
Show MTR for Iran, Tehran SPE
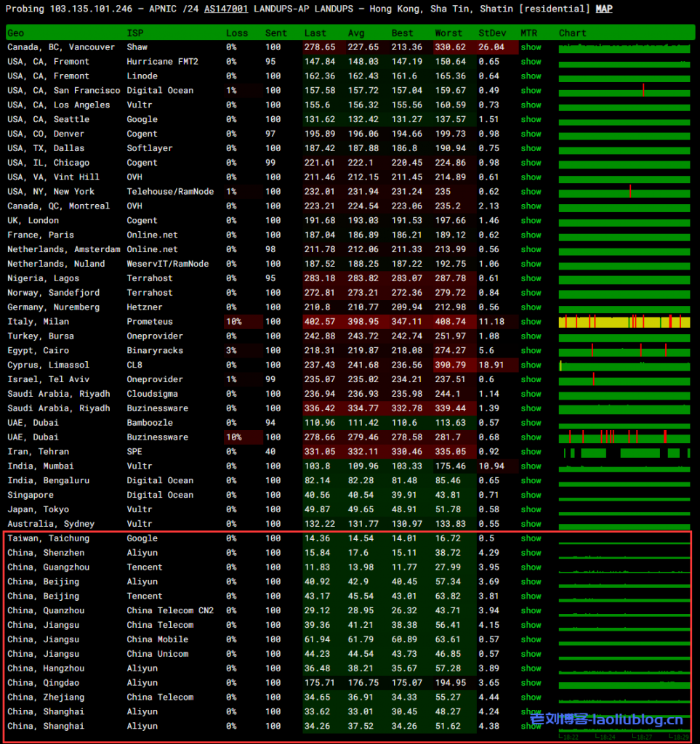point(531,452)
